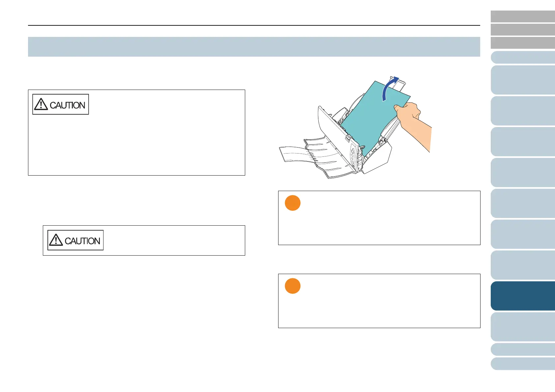This screenshot has width=555, height=392.
Task: Open the third gray side tab
Action: (x=523, y=43)
